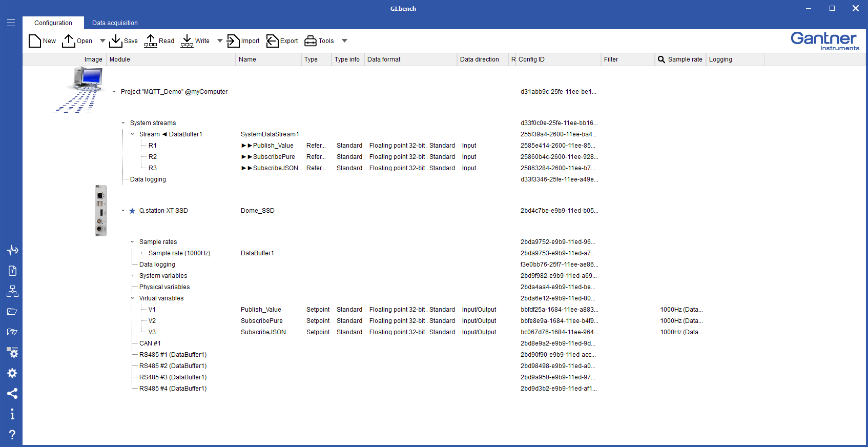
Task: Click the info icon in sidebar
Action: [x=12, y=414]
